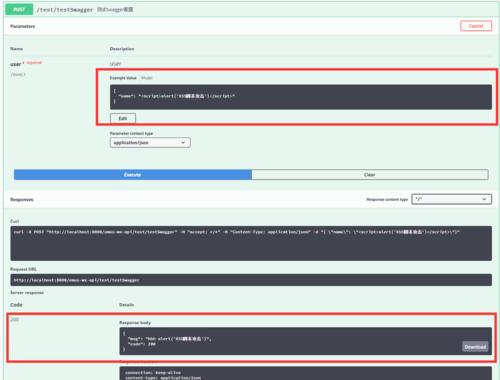Click the Cancel button in Parameters header

pos(476,26)
